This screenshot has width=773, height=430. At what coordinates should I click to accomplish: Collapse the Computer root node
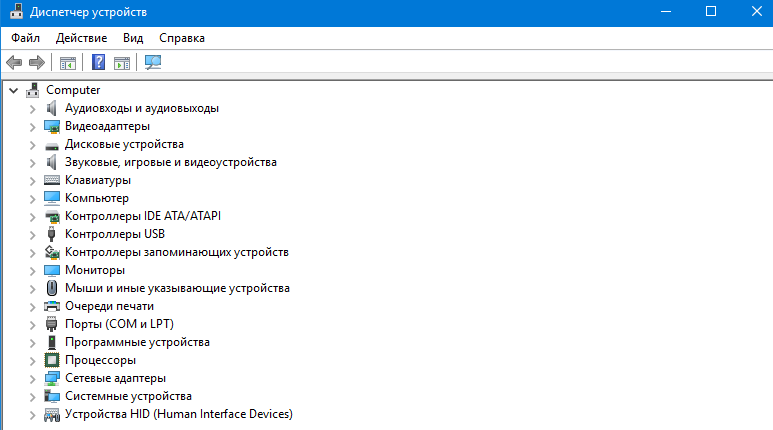coord(14,90)
